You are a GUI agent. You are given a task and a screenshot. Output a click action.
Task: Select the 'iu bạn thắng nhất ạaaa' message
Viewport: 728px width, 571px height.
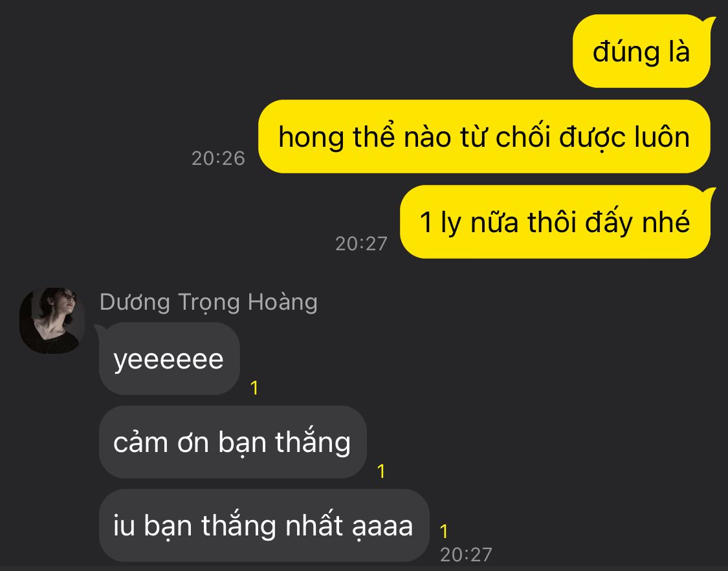264,526
